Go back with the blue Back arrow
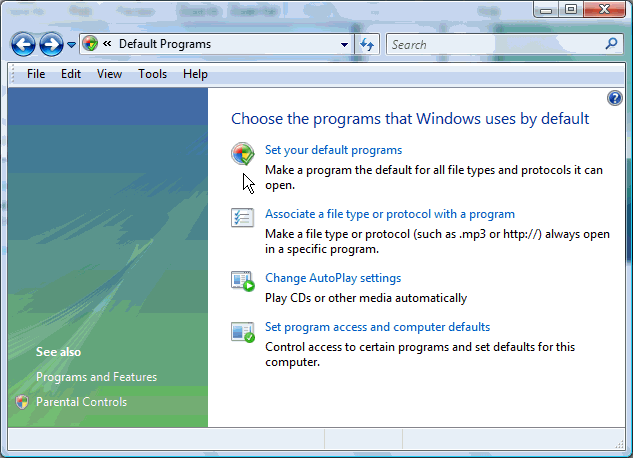This screenshot has height=458, width=633. (x=23, y=44)
